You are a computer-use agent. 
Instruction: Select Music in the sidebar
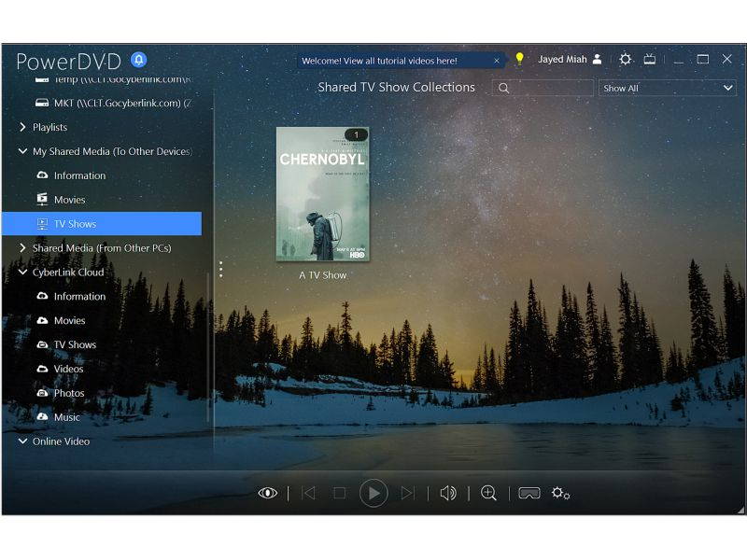[66, 417]
